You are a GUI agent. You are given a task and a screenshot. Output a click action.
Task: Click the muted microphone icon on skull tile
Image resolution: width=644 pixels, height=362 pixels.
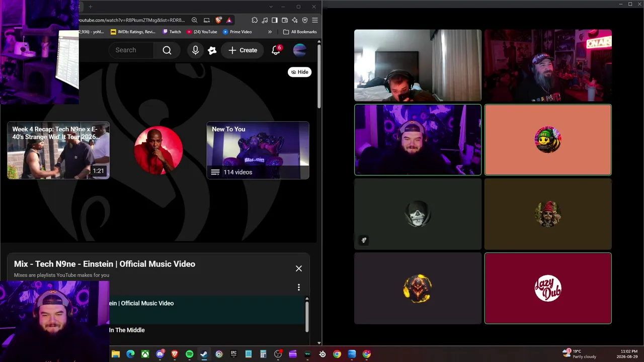pos(364,240)
